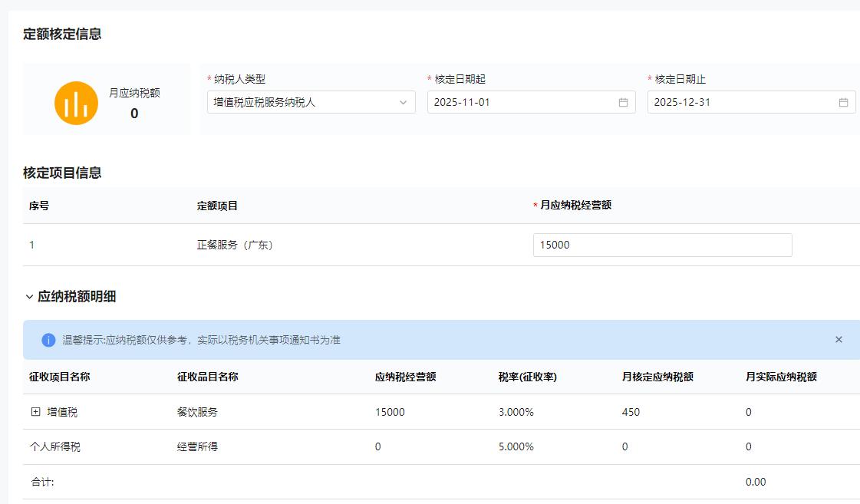Click the 核定日期起 date field
Screen dimensions: 860x504
[x=522, y=103]
